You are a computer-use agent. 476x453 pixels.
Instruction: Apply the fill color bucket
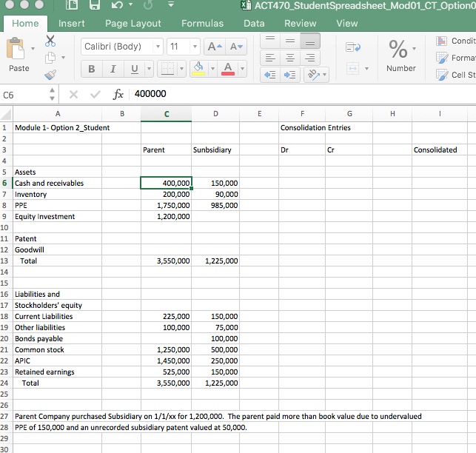(x=198, y=69)
